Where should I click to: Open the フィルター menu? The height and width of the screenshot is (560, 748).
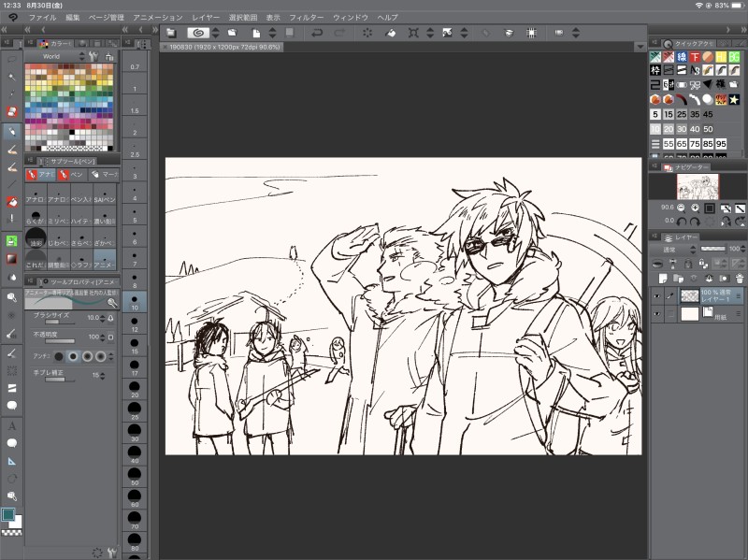tap(307, 18)
